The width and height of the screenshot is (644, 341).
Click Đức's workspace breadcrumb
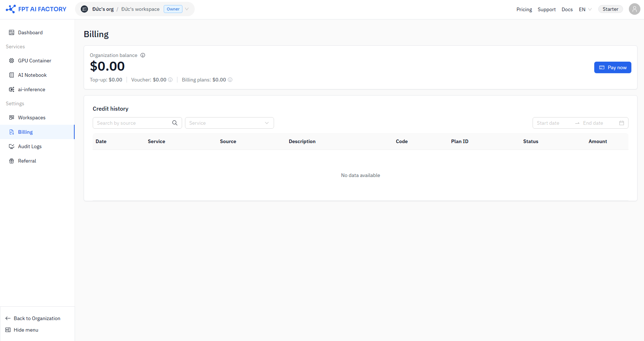(x=140, y=9)
